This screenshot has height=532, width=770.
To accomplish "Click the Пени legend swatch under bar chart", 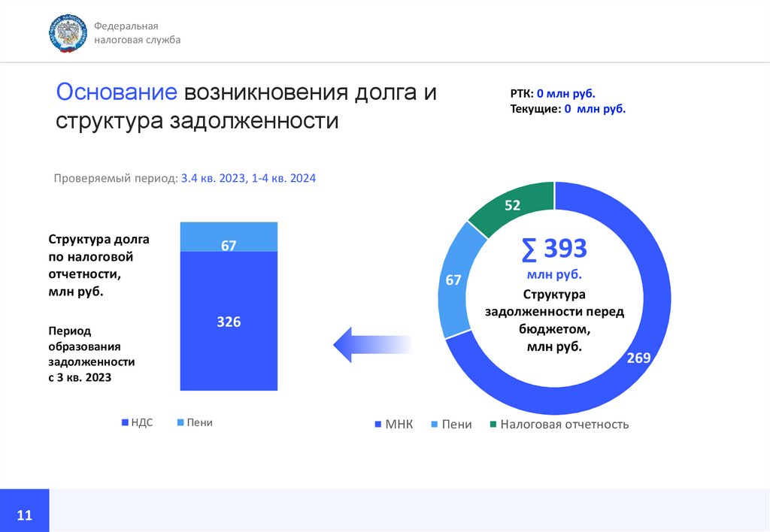I will pyautogui.click(x=180, y=422).
